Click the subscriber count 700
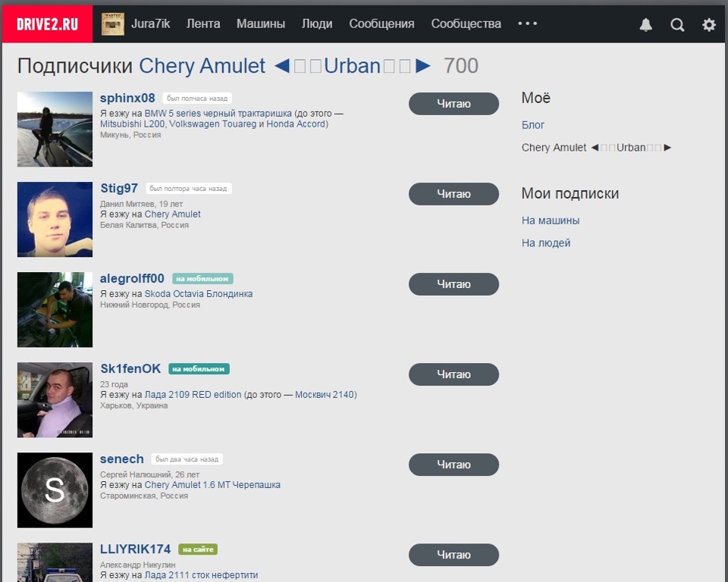Image resolution: width=728 pixels, height=582 pixels. coord(461,66)
